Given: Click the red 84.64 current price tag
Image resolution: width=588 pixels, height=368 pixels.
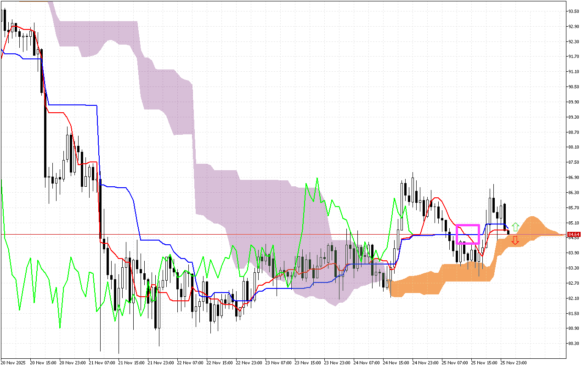Looking at the screenshot, I should [x=574, y=235].
